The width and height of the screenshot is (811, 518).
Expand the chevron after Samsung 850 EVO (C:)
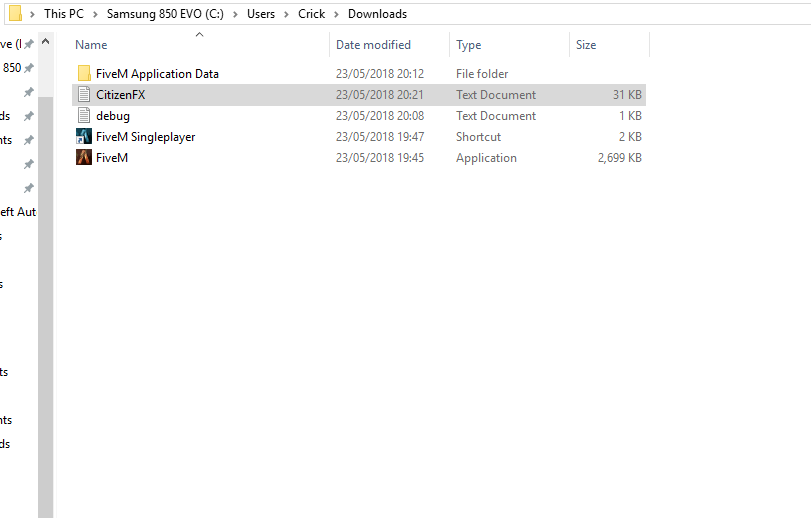pyautogui.click(x=235, y=14)
